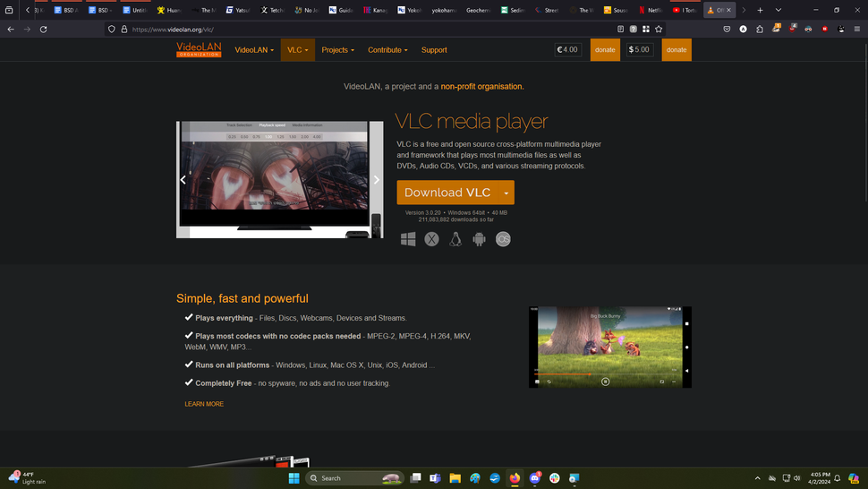
Task: Open the Support page link
Action: coord(434,50)
